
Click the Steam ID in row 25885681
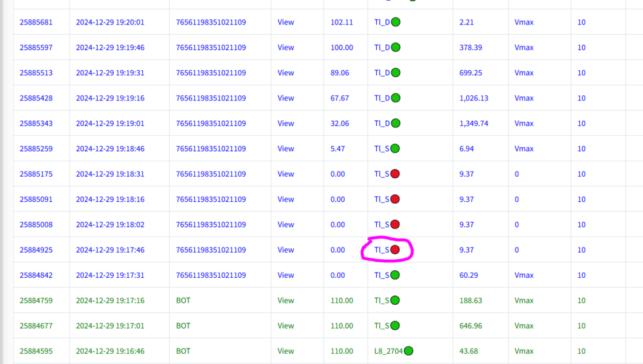[x=211, y=23]
